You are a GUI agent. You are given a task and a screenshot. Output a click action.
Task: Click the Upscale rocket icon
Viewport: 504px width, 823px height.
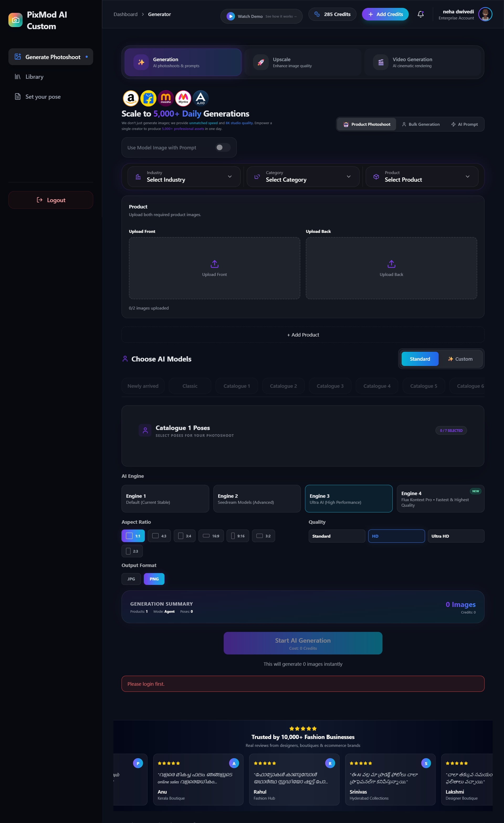coord(261,62)
